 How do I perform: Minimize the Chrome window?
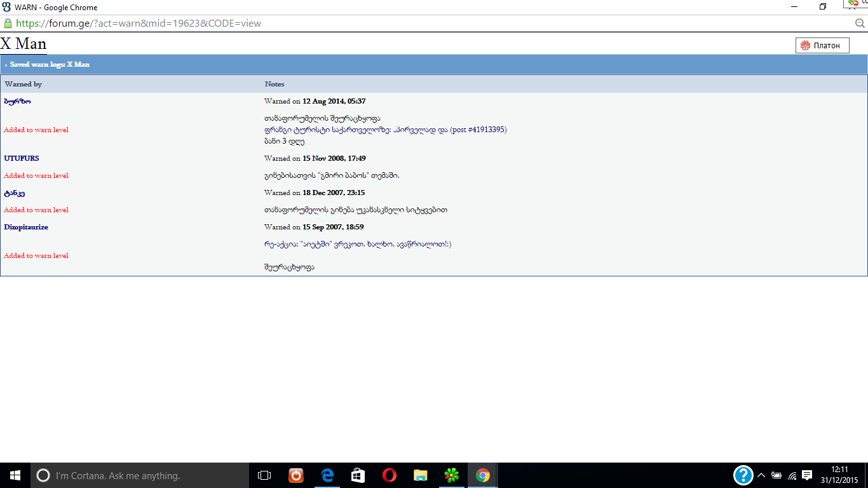[x=794, y=7]
